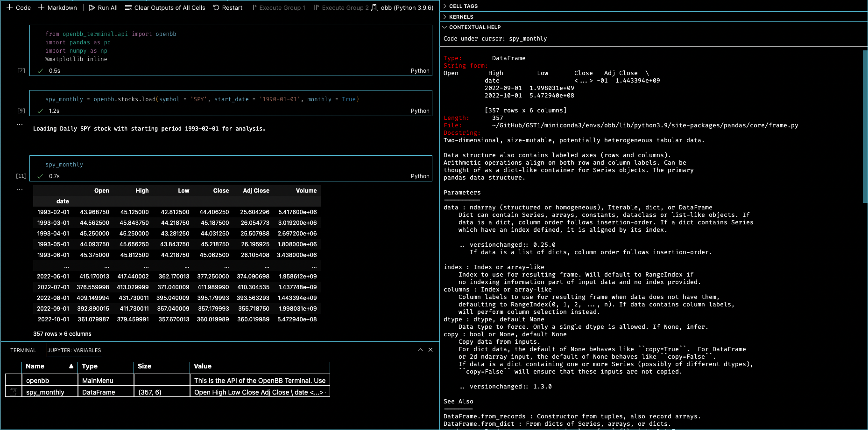Image resolution: width=868 pixels, height=430 pixels.
Task: Select the openbb variable name
Action: 37,381
